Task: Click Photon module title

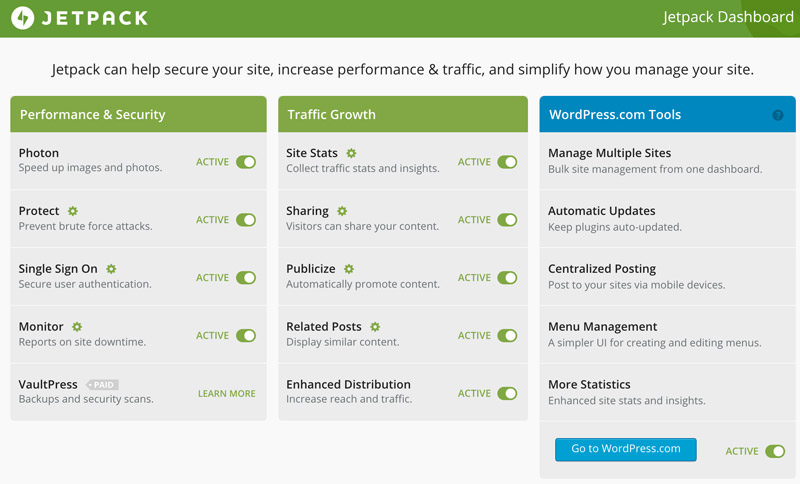Action: 39,152
